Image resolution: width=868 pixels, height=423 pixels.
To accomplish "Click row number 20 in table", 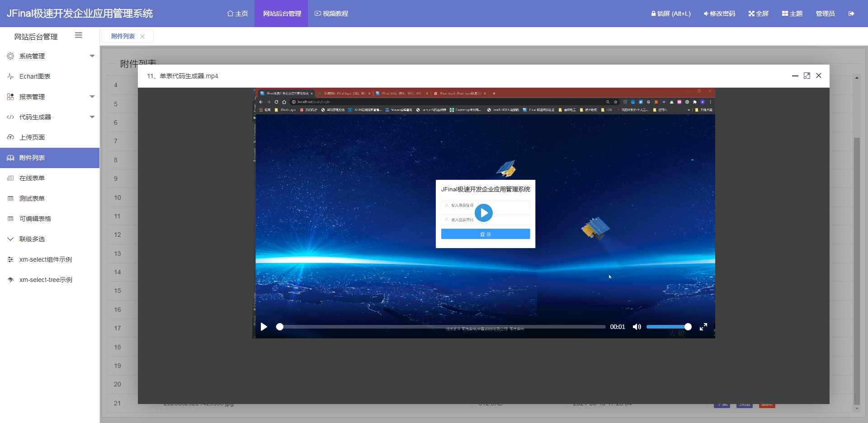I will point(118,384).
